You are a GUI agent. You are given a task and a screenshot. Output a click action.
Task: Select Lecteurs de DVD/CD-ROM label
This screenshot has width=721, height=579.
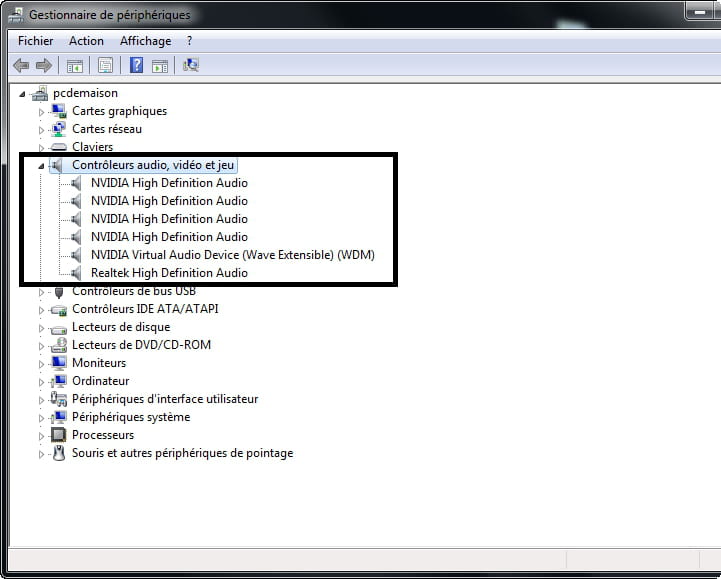[x=142, y=345]
